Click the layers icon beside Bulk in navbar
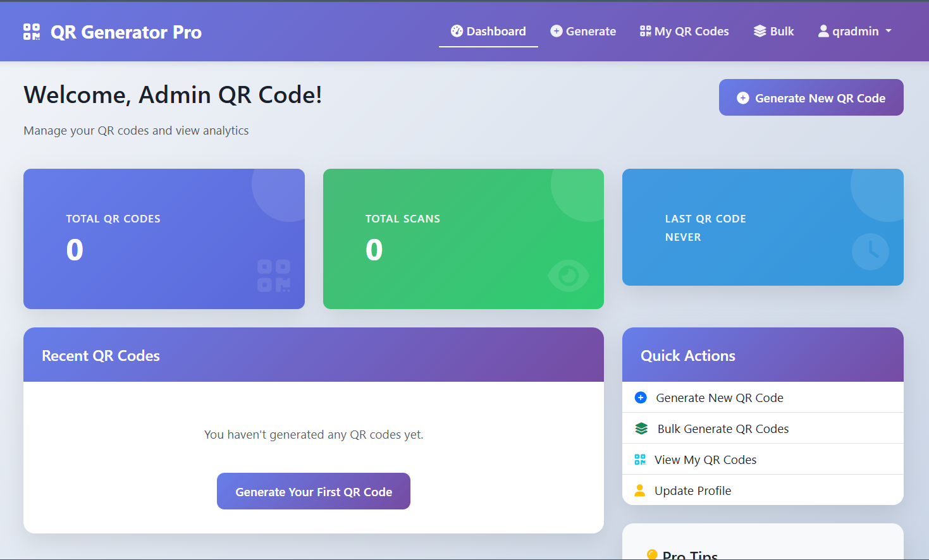 (x=760, y=31)
